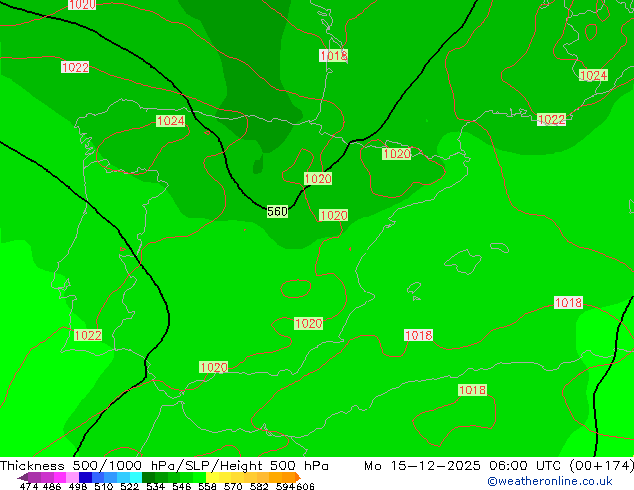Pick the dark navy blue legend swatch
Viewport: 634px width, 490px height.
click(85, 477)
